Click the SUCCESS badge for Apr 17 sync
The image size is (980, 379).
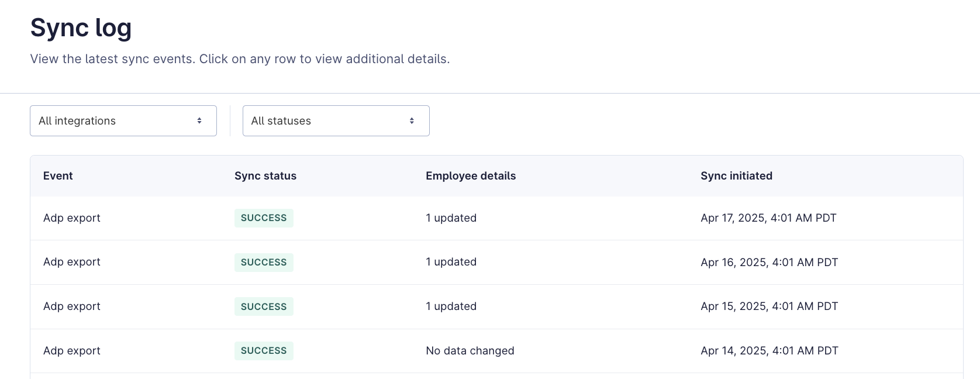(264, 218)
